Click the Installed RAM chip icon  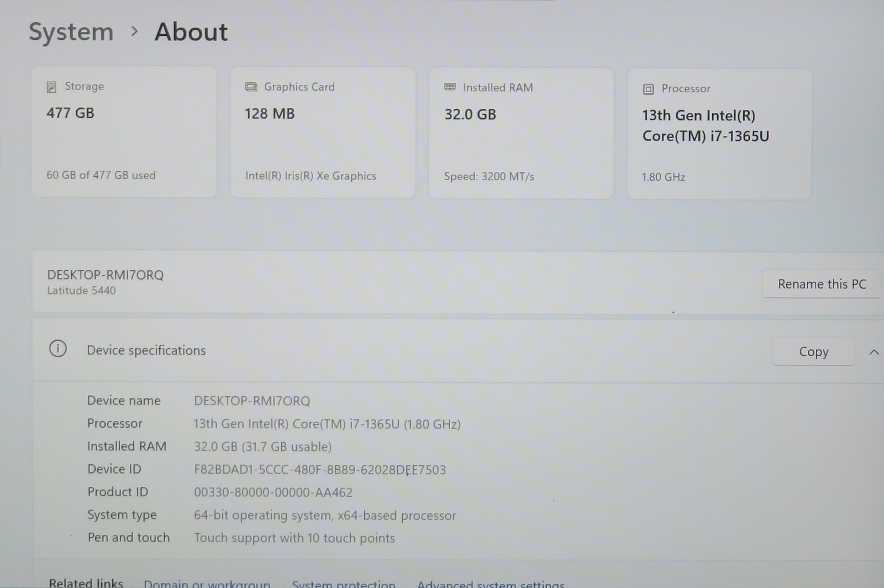click(450, 87)
